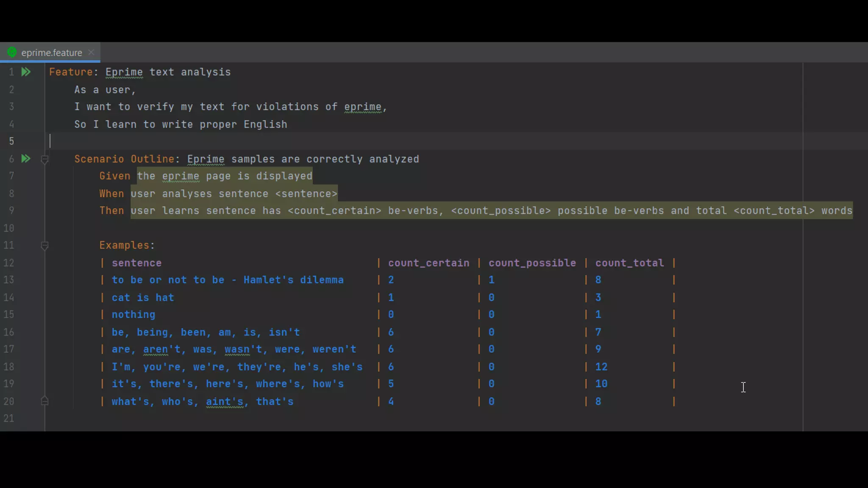
Task: Click the Then step with count_total words
Action: click(491, 211)
